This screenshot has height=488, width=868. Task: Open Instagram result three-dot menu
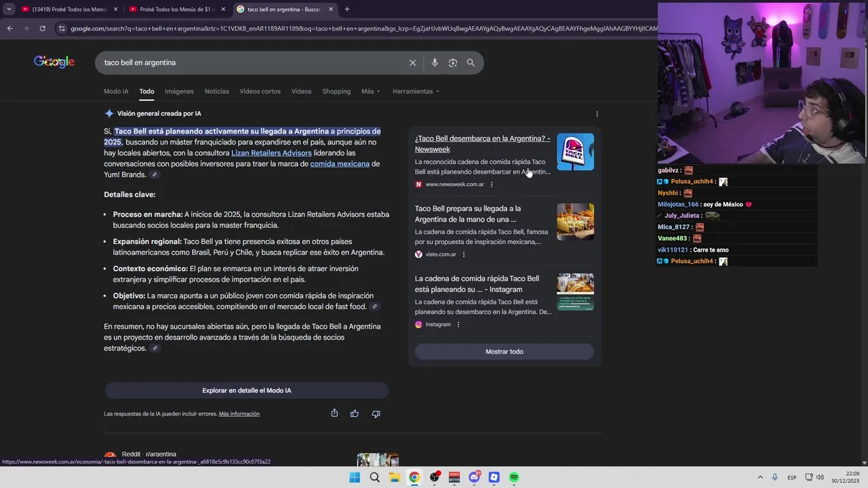tap(458, 325)
